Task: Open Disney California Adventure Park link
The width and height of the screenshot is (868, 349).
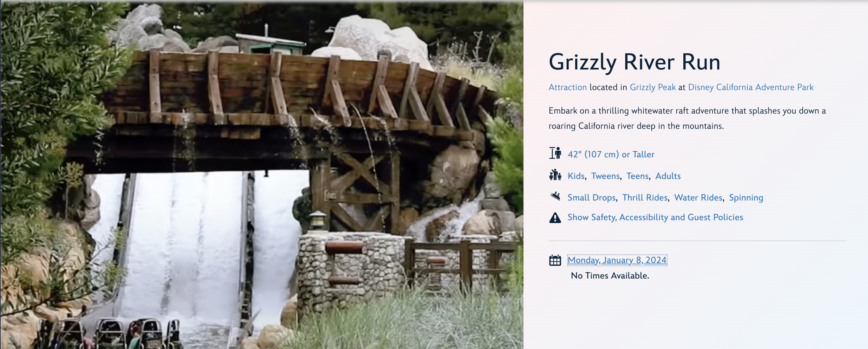Action: 751,87
